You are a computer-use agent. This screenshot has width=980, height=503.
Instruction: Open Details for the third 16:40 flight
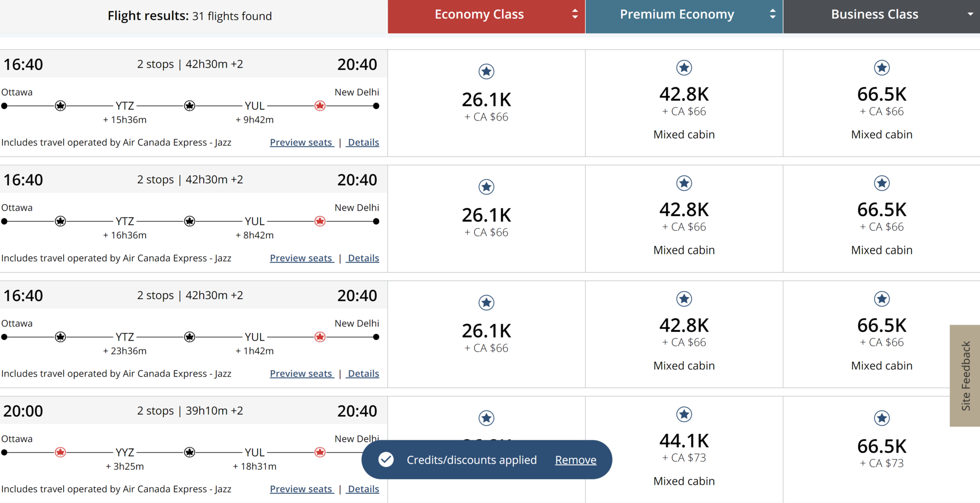363,374
